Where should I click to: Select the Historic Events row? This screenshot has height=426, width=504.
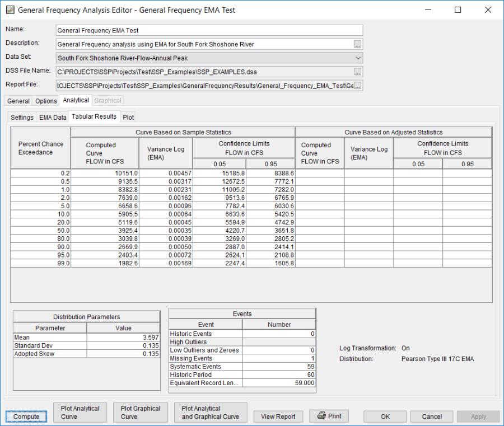point(242,334)
